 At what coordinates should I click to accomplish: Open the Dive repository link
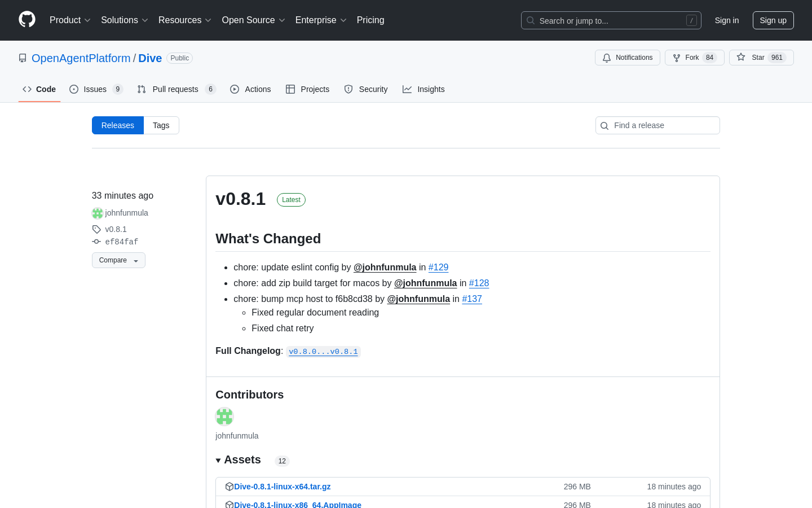[x=150, y=58]
